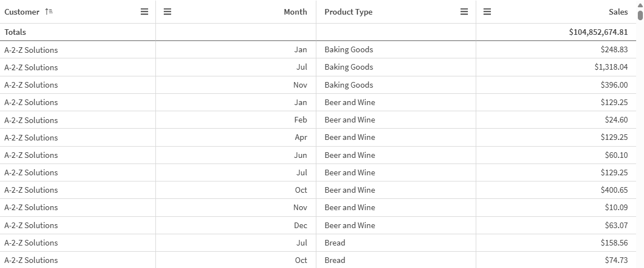This screenshot has width=644, height=268.
Task: Open the Product Type column menu icon
Action: click(x=464, y=12)
